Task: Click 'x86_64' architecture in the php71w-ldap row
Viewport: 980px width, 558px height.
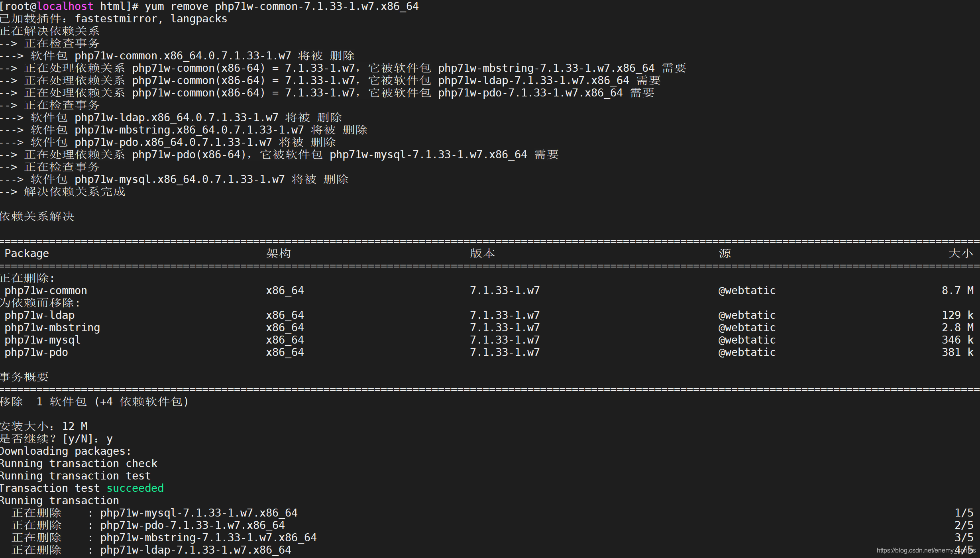Action: [x=285, y=315]
